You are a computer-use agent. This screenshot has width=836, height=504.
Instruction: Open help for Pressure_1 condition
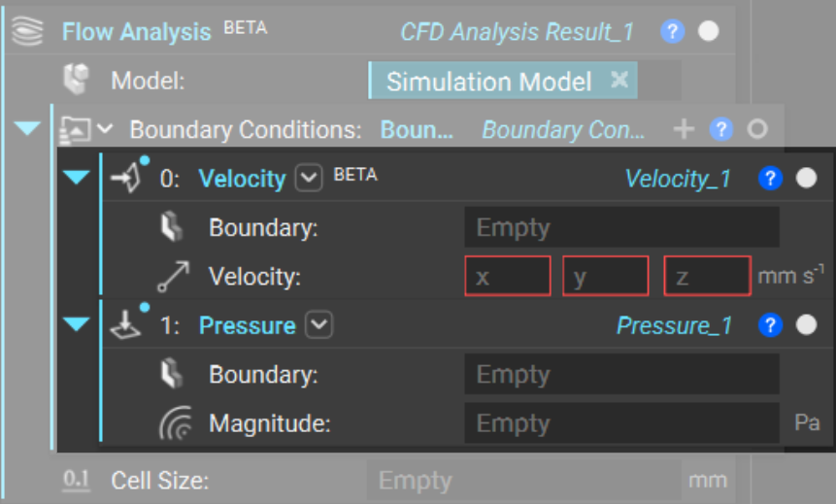click(x=770, y=325)
